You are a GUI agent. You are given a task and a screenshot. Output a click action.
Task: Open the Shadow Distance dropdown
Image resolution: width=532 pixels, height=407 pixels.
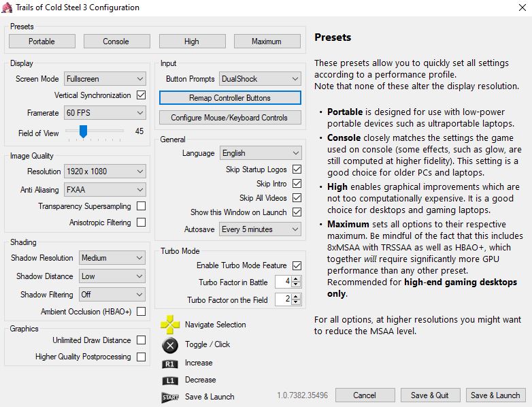click(x=112, y=276)
